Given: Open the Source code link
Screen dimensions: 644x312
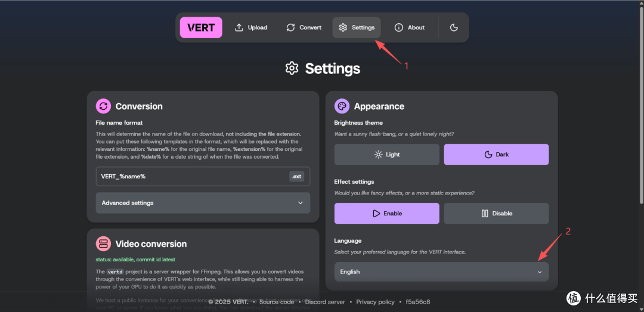Looking at the screenshot, I should pyautogui.click(x=277, y=302).
